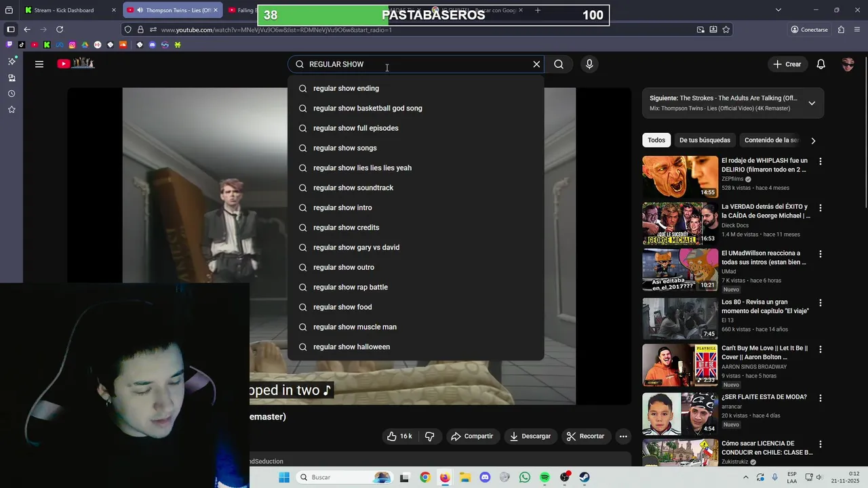Image resolution: width=868 pixels, height=488 pixels.
Task: Open a new browser tab with plus
Action: click(538, 10)
